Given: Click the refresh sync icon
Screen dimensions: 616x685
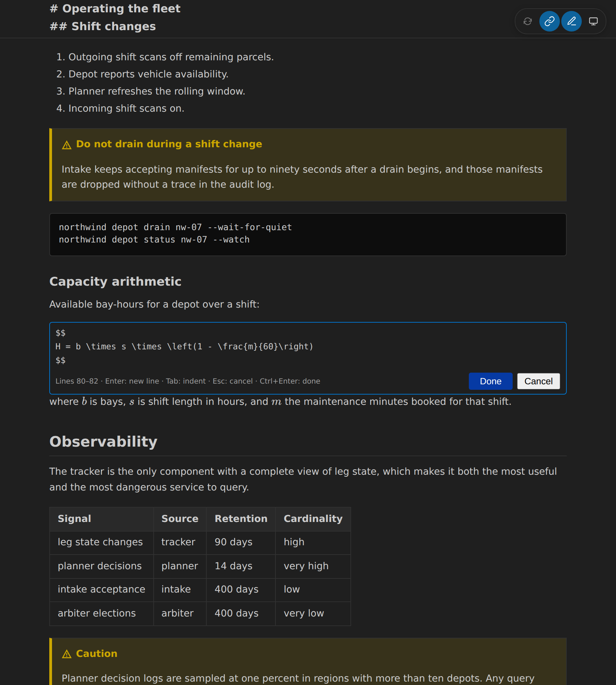Looking at the screenshot, I should 527,22.
